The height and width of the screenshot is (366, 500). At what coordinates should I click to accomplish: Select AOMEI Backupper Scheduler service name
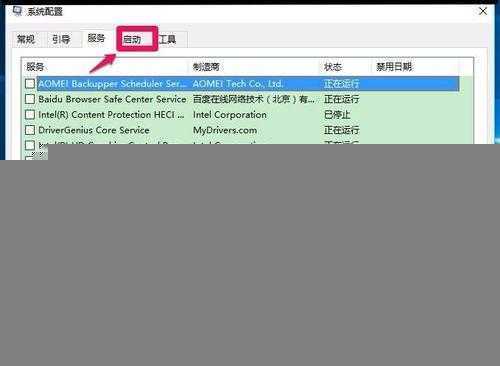pos(112,84)
